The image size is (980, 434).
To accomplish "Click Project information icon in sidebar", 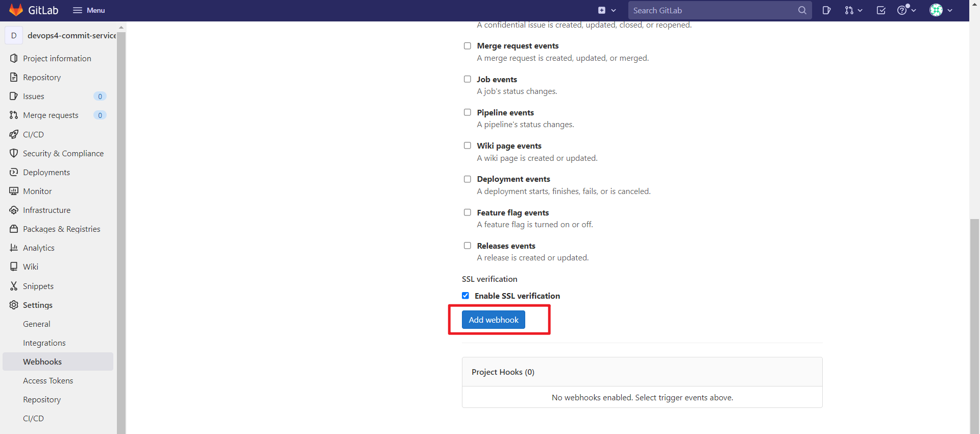I will click(x=14, y=58).
